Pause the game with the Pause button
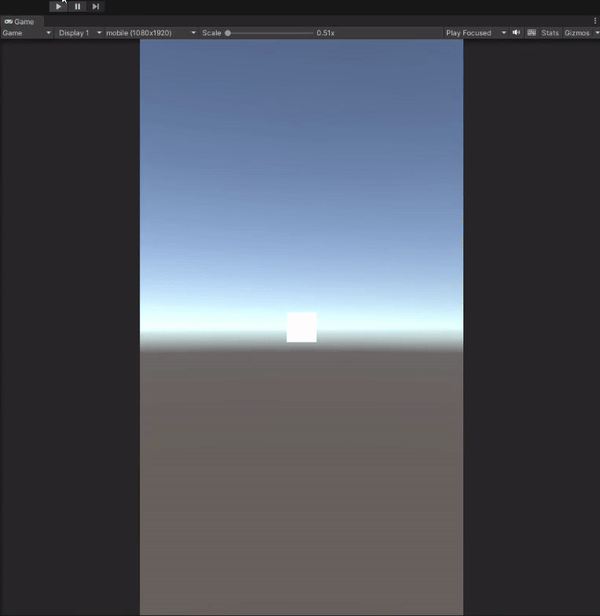 pyautogui.click(x=77, y=6)
